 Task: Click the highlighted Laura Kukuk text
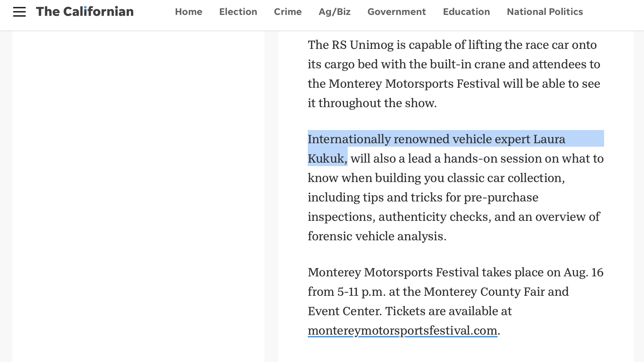(549, 139)
